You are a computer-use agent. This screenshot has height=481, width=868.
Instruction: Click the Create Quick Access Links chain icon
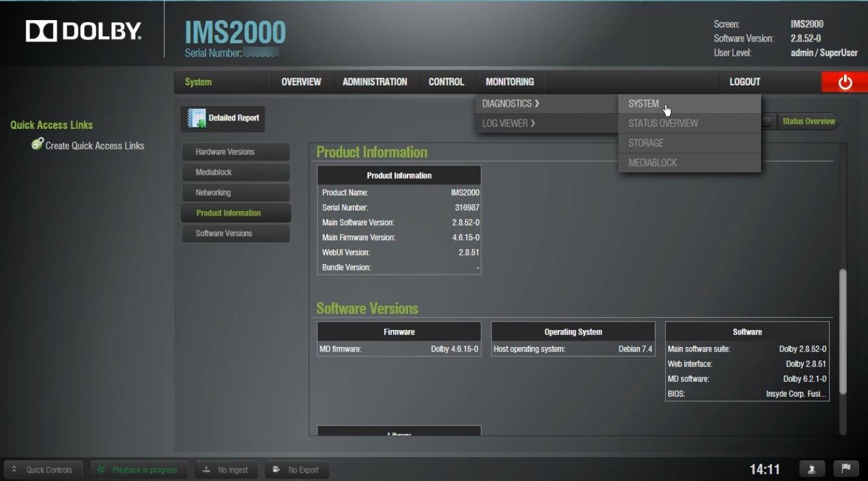tap(38, 144)
